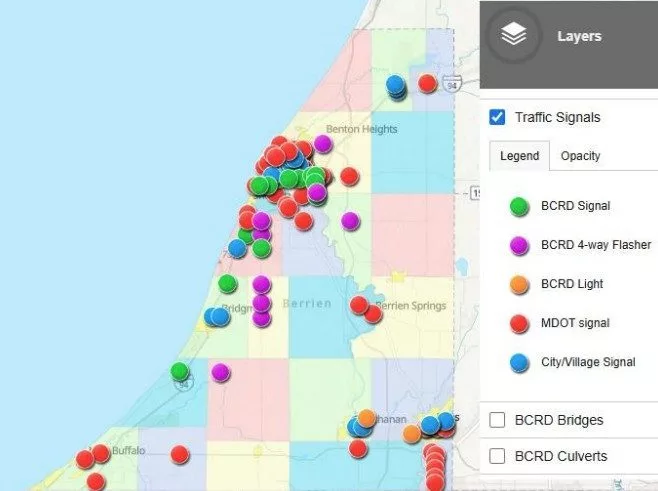
Task: Click the blue City/Village marker at the top of the map
Action: coord(397,85)
